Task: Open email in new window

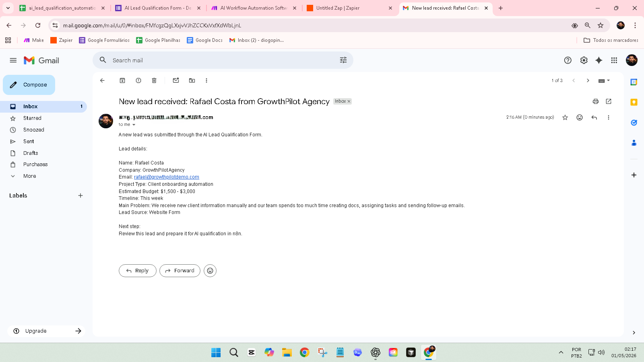Action: [x=609, y=101]
